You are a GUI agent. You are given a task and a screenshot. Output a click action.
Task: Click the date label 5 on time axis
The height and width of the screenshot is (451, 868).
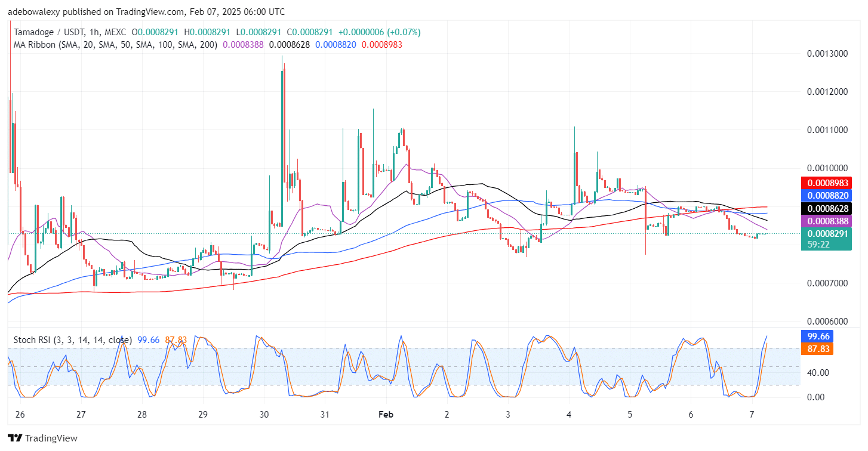(x=630, y=415)
